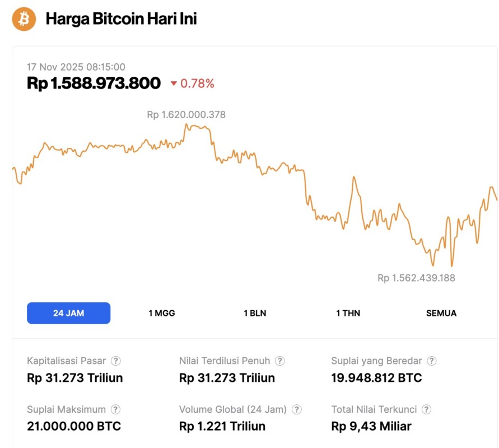Click the 0.78% change percentage

pyautogui.click(x=196, y=83)
